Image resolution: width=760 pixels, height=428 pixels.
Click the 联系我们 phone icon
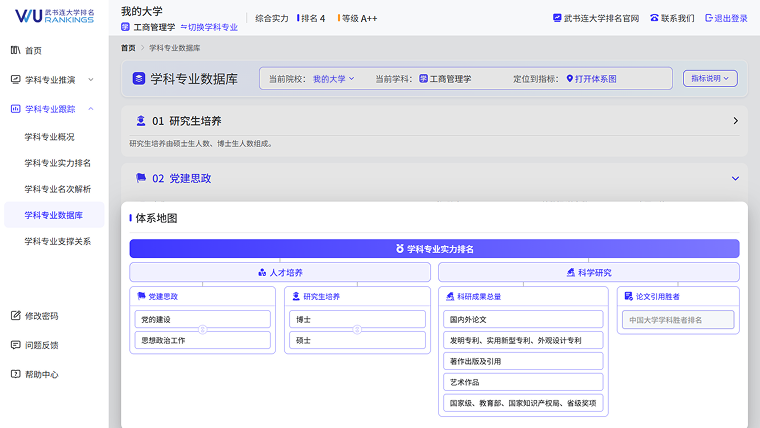coord(654,18)
